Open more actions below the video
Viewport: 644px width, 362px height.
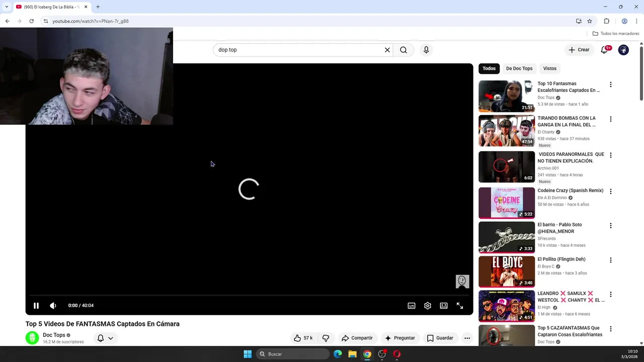coord(467,338)
